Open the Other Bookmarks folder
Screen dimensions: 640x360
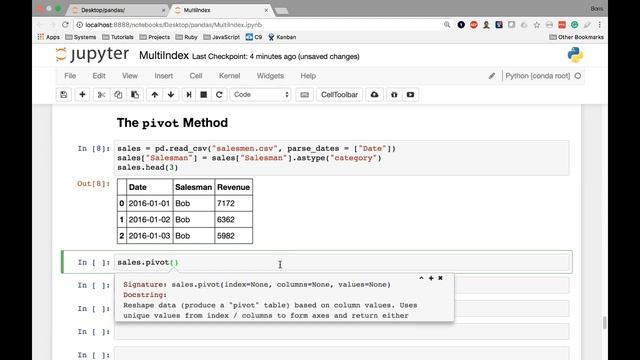576,37
